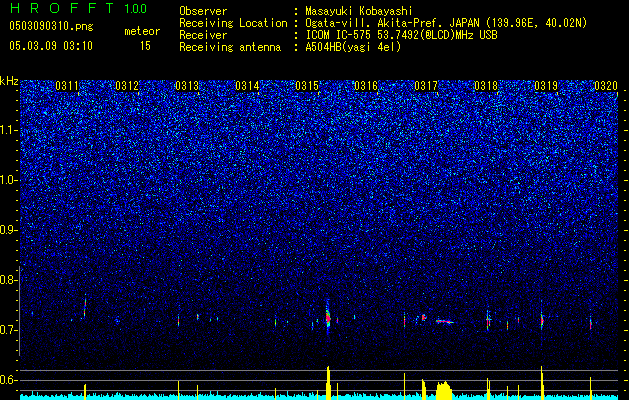
Task: Click the yellow power spike before 0319
Action: coord(542,383)
